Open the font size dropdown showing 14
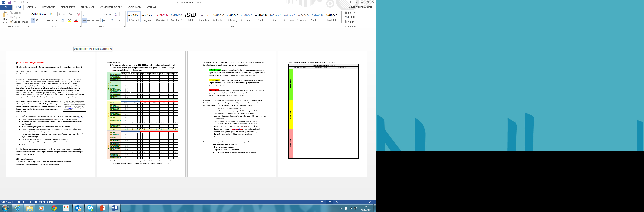Screen dimensions: 644x212 coord(56,14)
